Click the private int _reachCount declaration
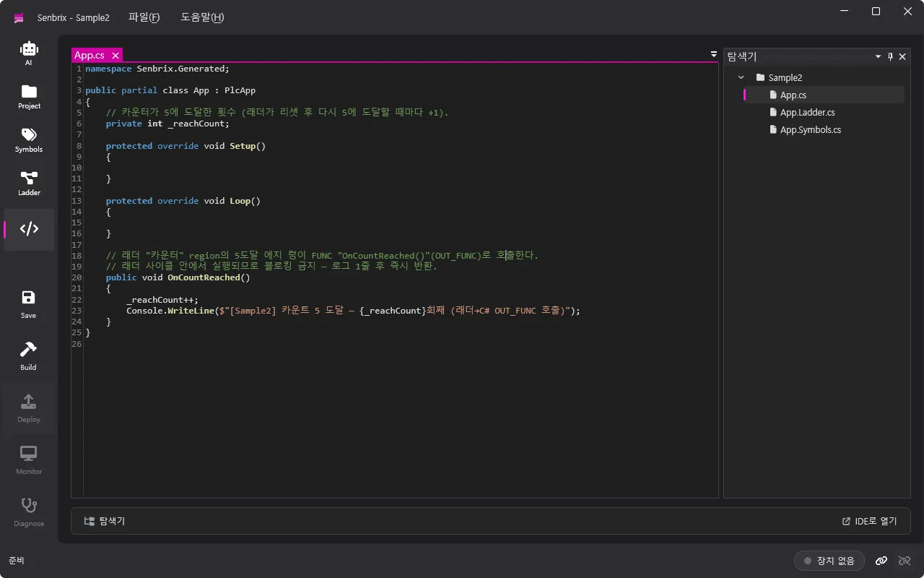 167,124
